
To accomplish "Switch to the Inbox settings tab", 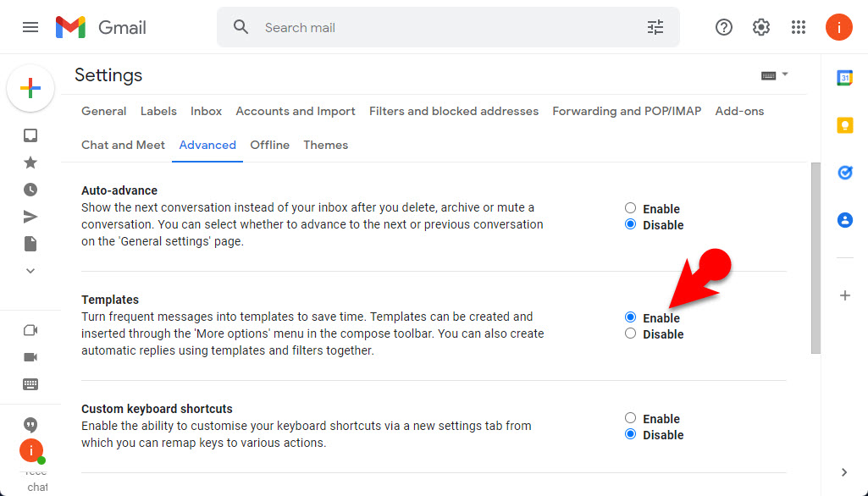I will point(206,111).
